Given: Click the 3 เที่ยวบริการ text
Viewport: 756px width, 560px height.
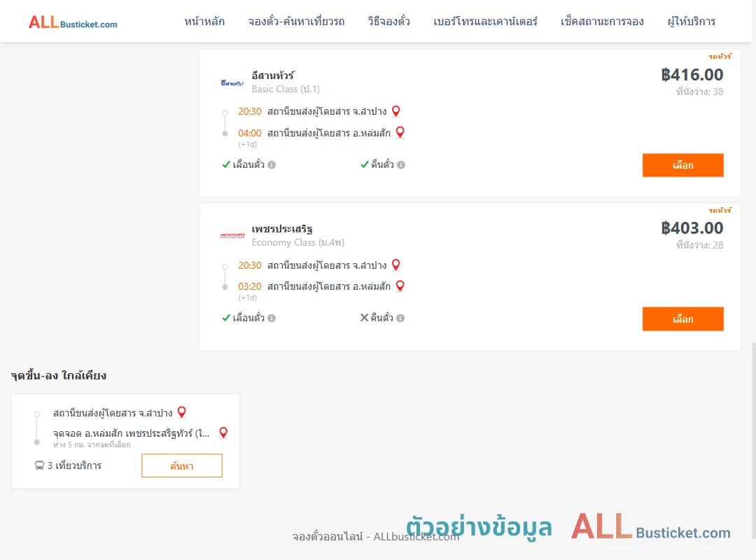Looking at the screenshot, I should [x=74, y=465].
